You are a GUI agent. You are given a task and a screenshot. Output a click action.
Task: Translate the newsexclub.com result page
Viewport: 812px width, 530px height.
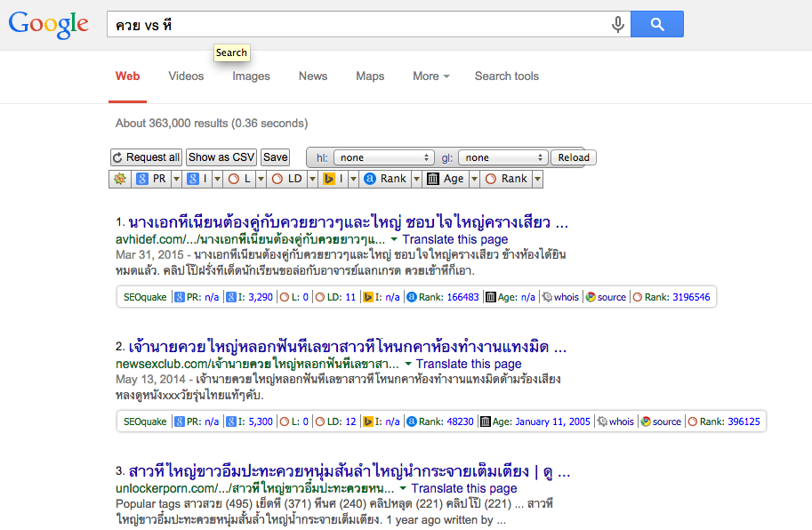(x=469, y=364)
